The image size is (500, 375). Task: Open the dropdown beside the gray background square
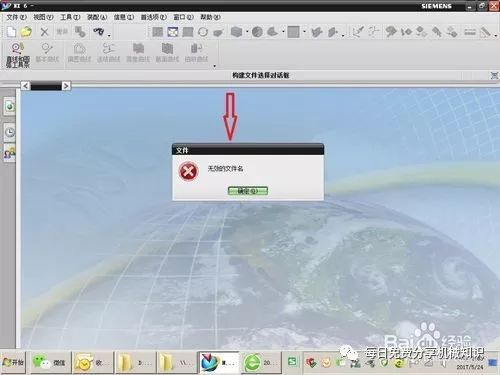304,32
